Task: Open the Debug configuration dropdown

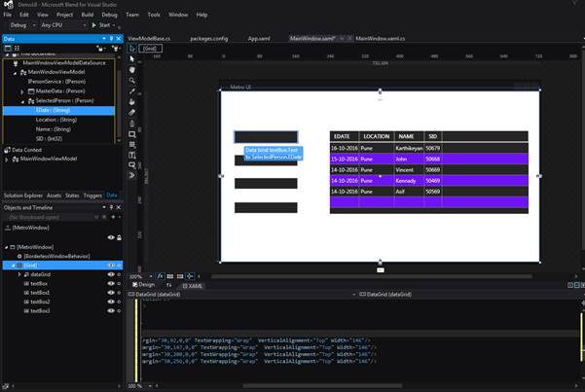Action: coord(22,25)
